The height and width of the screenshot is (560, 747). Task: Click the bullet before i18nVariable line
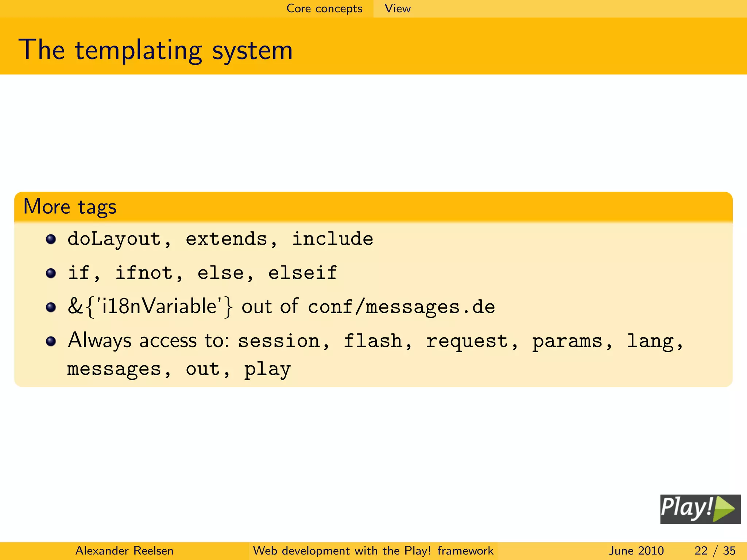click(51, 307)
